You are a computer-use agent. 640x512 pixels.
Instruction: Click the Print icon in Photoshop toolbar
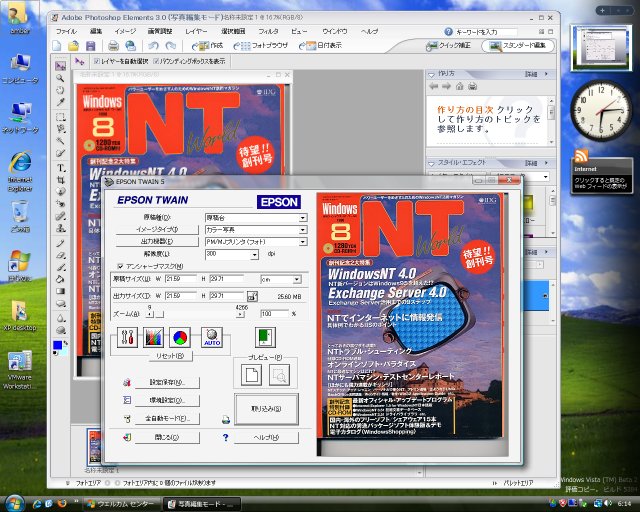coord(113,46)
